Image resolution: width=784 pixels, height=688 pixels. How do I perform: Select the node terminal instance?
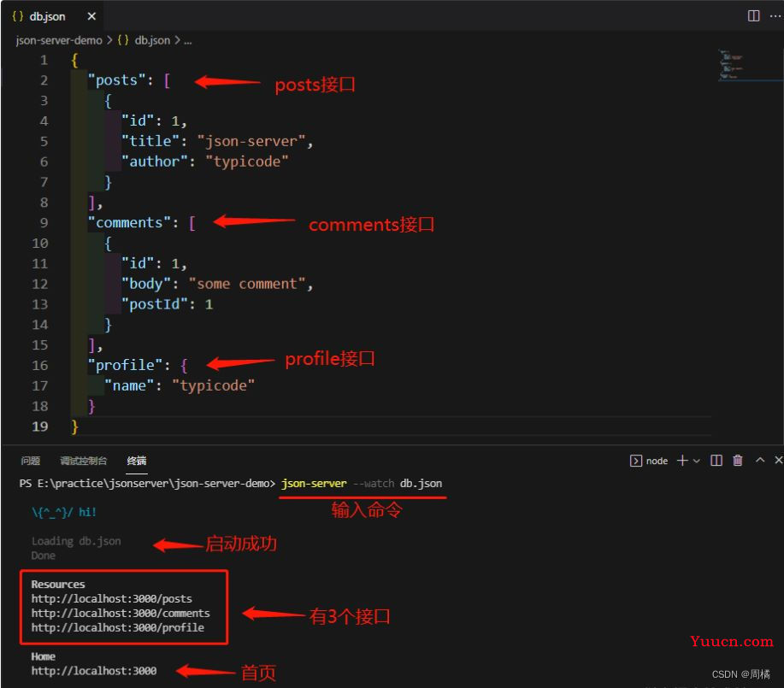[649, 461]
